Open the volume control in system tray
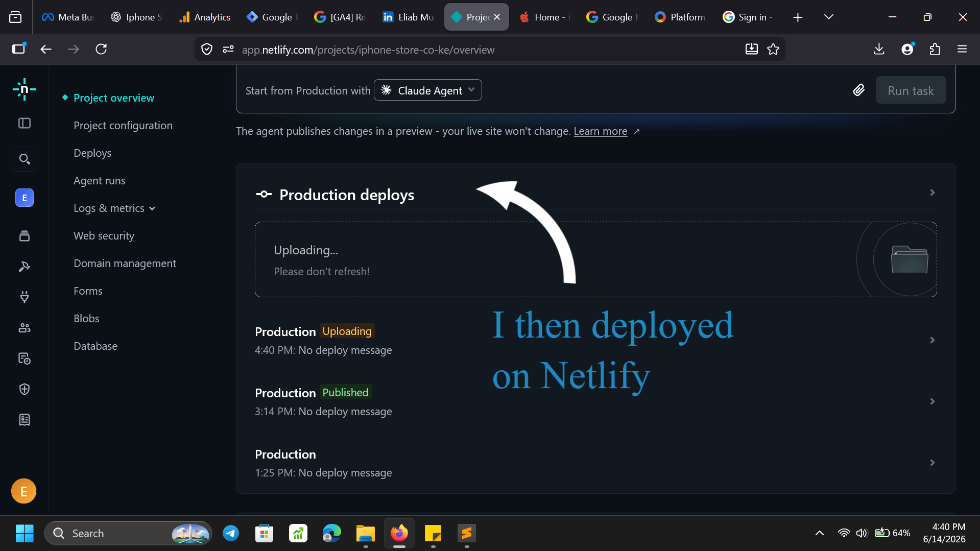This screenshot has height=551, width=980. [x=862, y=533]
